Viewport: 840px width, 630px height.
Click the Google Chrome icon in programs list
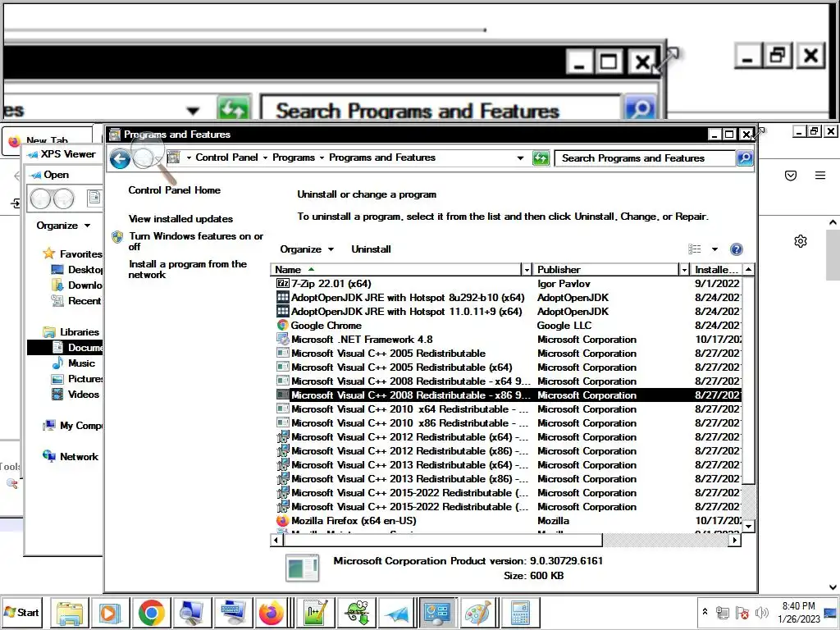282,325
